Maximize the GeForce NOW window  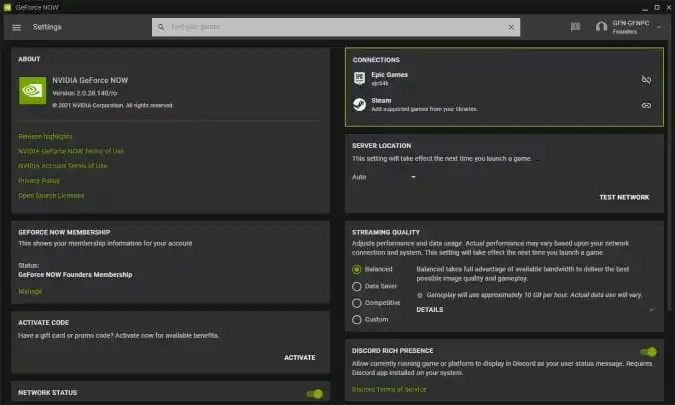(657, 7)
